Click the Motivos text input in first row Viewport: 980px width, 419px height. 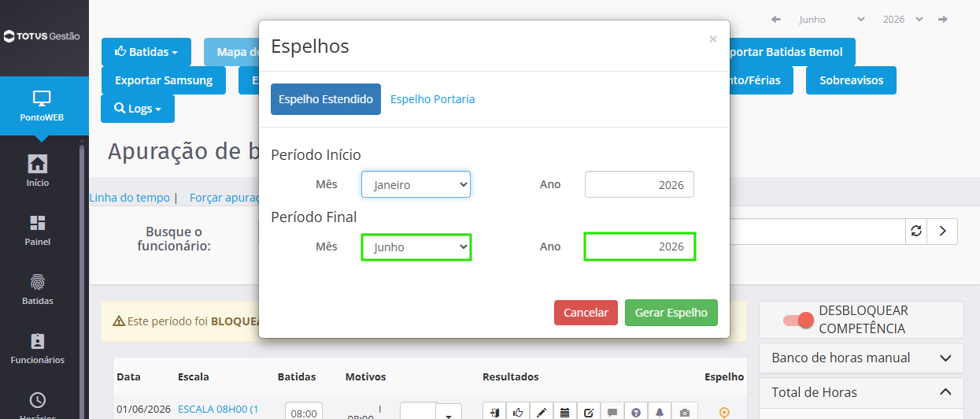tap(418, 412)
